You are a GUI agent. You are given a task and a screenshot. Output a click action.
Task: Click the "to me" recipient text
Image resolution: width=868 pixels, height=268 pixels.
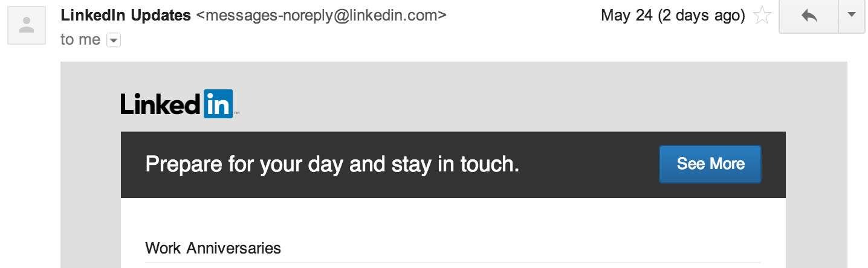[80, 40]
